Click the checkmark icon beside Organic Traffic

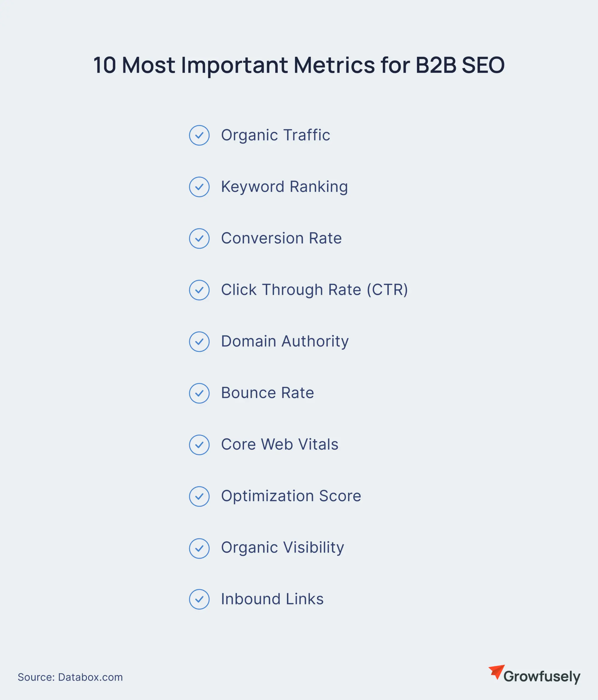[x=199, y=135]
